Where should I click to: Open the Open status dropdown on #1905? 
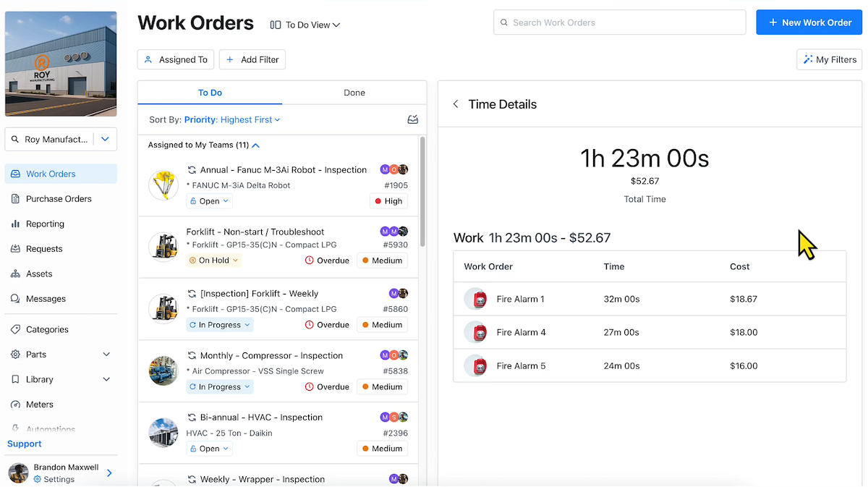click(209, 201)
